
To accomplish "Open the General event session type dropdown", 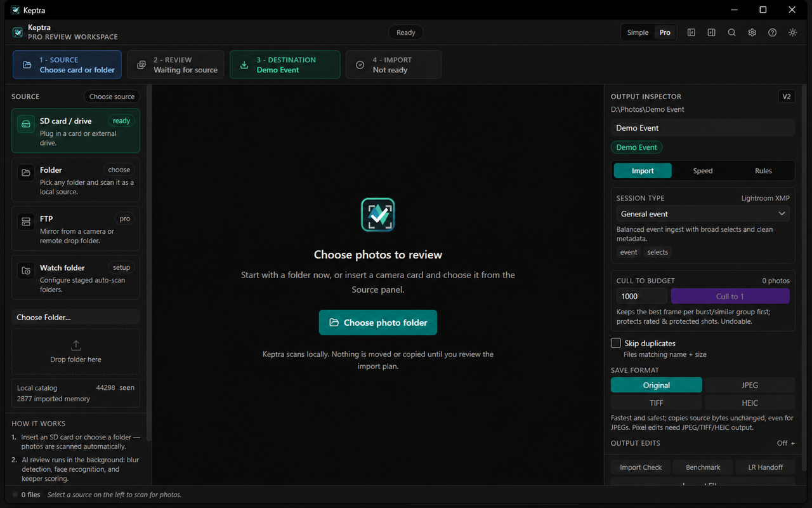I will click(703, 214).
